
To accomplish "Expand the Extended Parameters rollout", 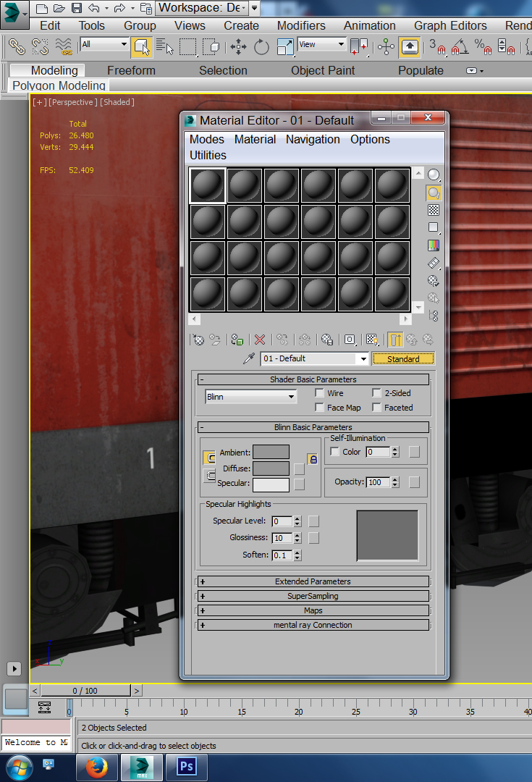I will [x=313, y=581].
